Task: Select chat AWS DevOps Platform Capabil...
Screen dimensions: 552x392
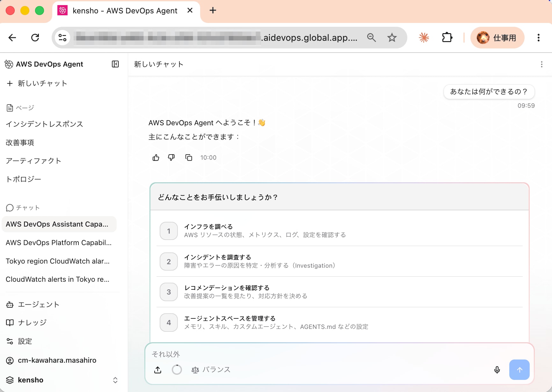Action: [59, 243]
